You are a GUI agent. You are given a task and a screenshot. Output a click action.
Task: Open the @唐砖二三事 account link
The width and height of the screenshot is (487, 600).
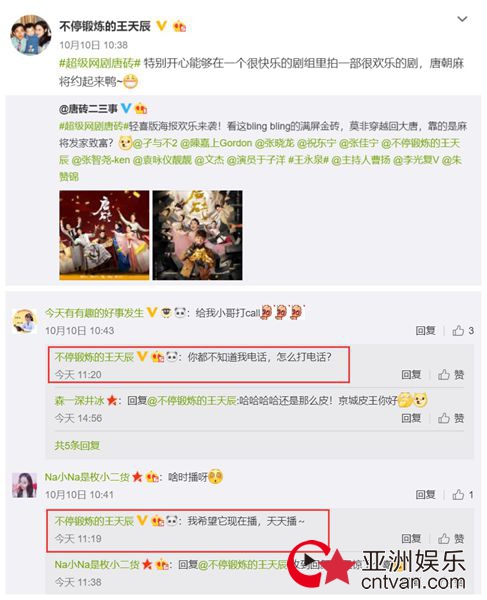[x=88, y=109]
